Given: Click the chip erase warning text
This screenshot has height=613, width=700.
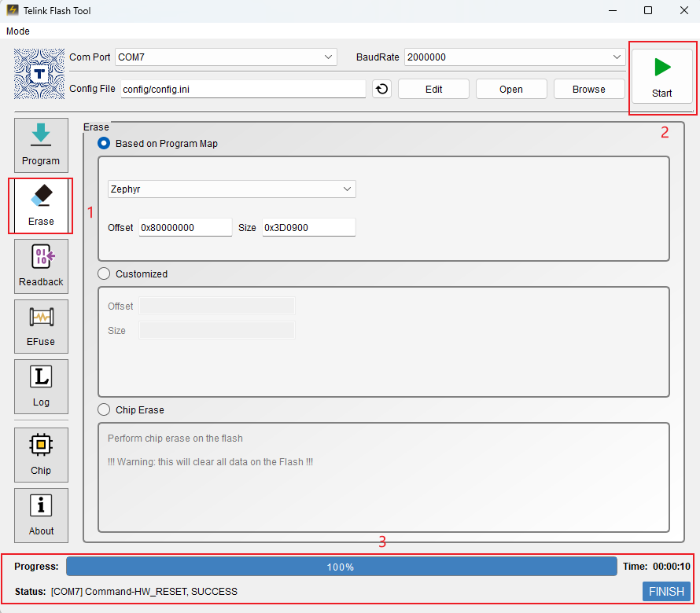Looking at the screenshot, I should point(210,462).
